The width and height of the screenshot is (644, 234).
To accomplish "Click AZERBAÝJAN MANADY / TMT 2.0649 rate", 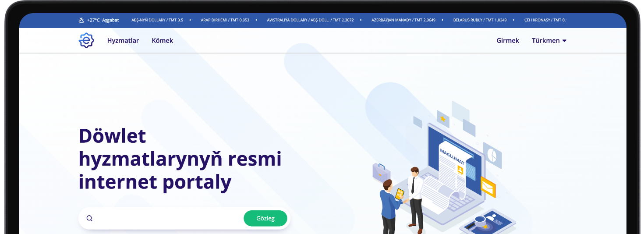I will [x=403, y=20].
